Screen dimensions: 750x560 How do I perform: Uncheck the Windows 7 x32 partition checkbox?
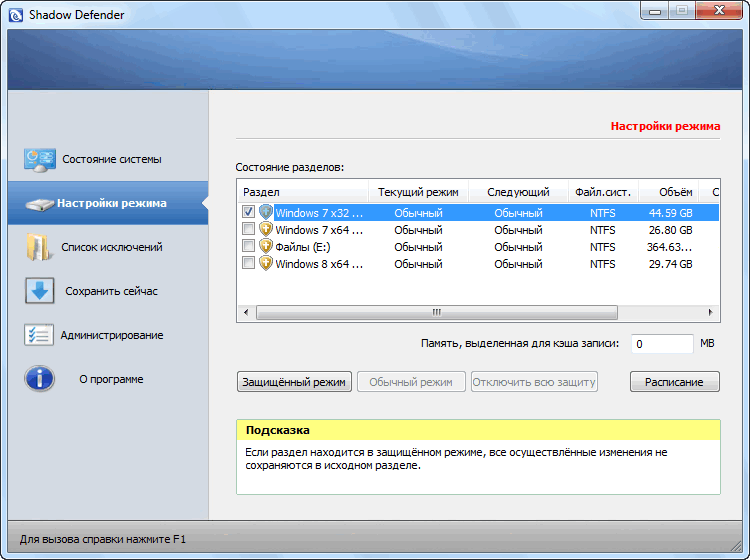(x=248, y=211)
